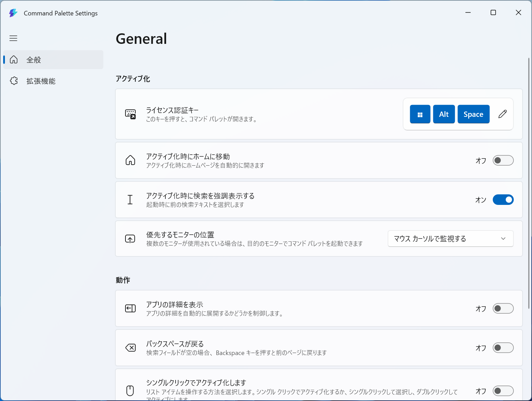
Task: Select 拡張機能 in the sidebar
Action: tap(42, 81)
